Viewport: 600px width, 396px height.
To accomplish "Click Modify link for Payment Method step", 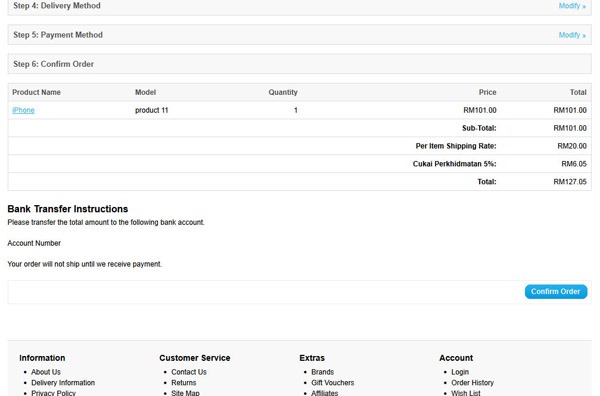I will click(x=572, y=35).
